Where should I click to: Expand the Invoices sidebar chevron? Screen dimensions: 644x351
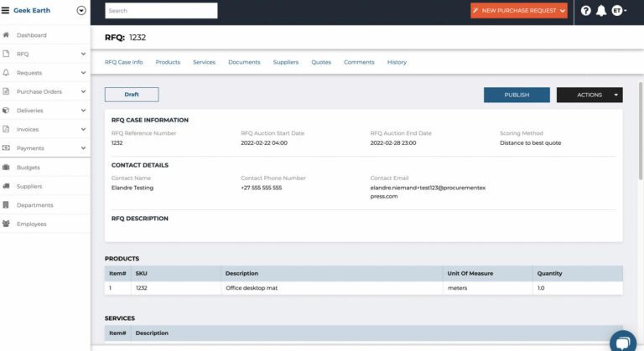(83, 129)
